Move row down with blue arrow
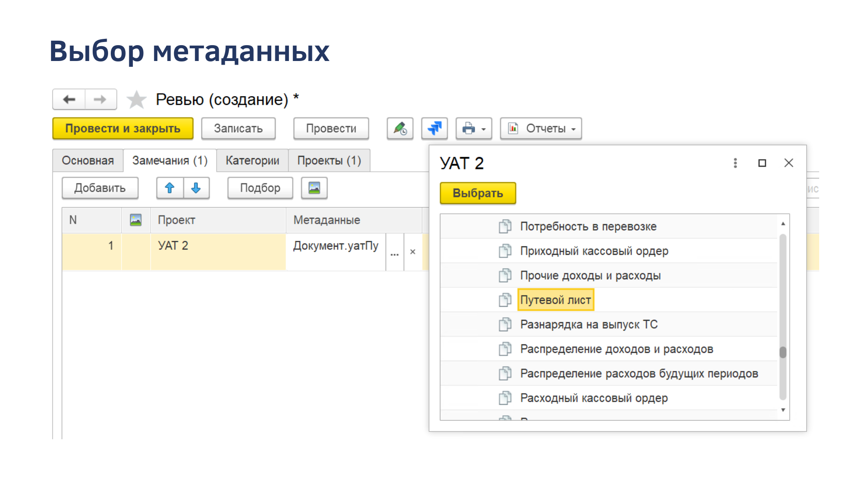The image size is (868, 488). click(196, 188)
